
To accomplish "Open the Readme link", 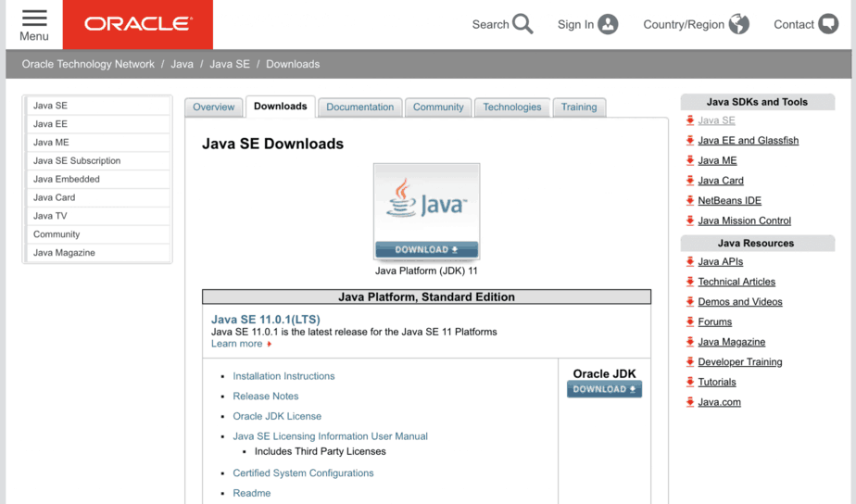I will pyautogui.click(x=252, y=493).
